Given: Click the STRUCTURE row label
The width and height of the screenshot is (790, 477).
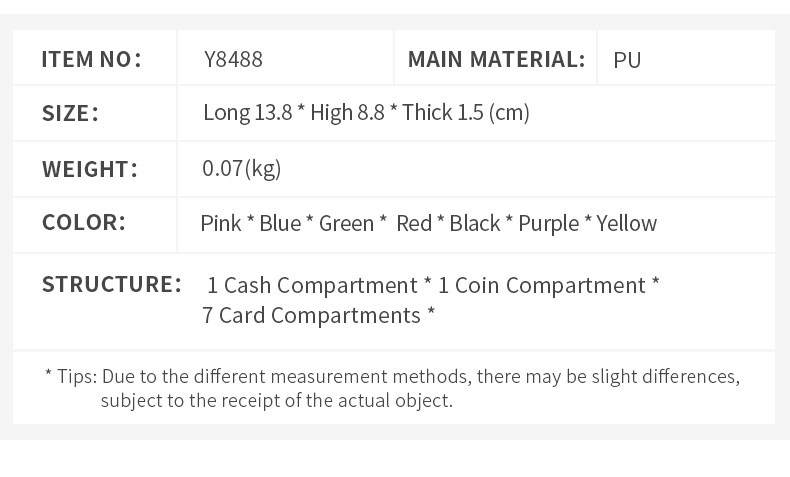Looking at the screenshot, I should [x=111, y=284].
